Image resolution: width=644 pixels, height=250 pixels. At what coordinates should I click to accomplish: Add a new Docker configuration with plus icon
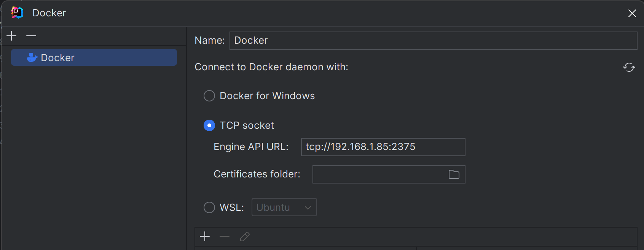(12, 36)
